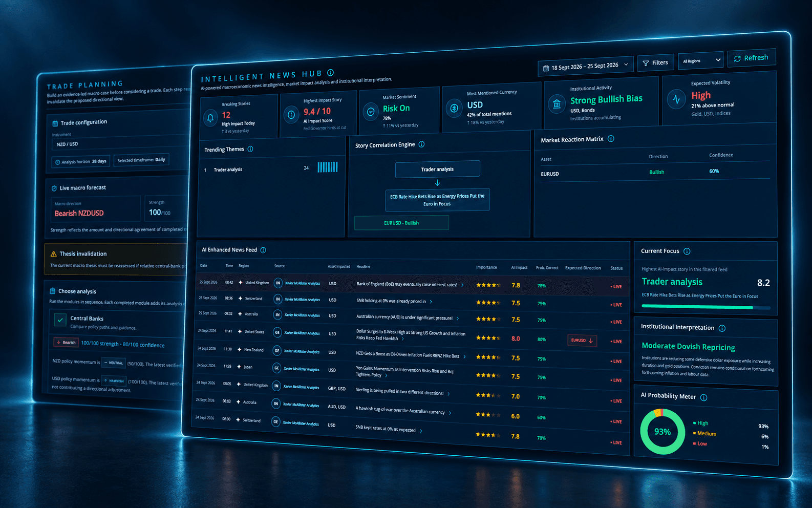Click the 8.0 AI impact score
Screen dimensions: 812x508
(x=516, y=338)
